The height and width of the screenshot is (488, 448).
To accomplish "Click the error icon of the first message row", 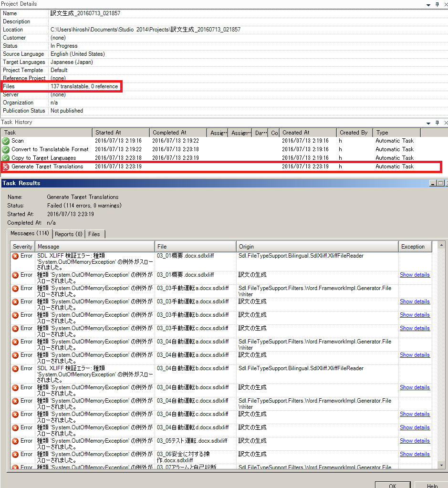I will 15,256.
